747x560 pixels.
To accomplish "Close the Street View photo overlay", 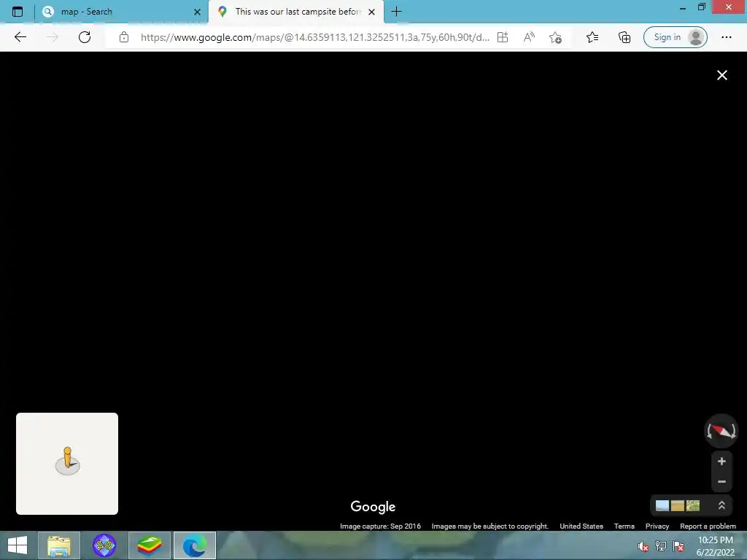I will pyautogui.click(x=721, y=75).
